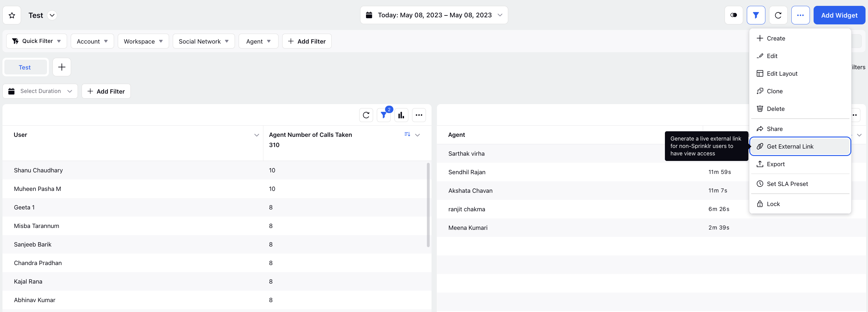Choose Lock from the menu
The width and height of the screenshot is (868, 312).
800,204
